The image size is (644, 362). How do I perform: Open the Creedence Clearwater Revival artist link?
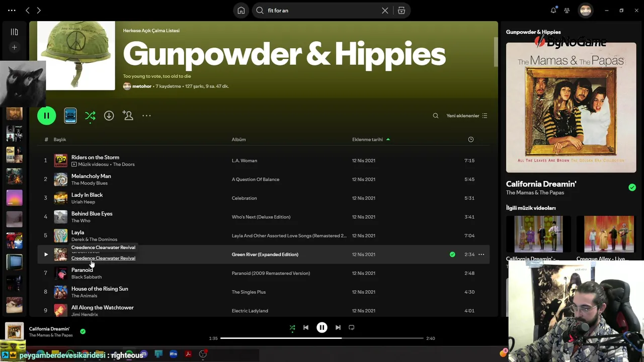click(103, 258)
